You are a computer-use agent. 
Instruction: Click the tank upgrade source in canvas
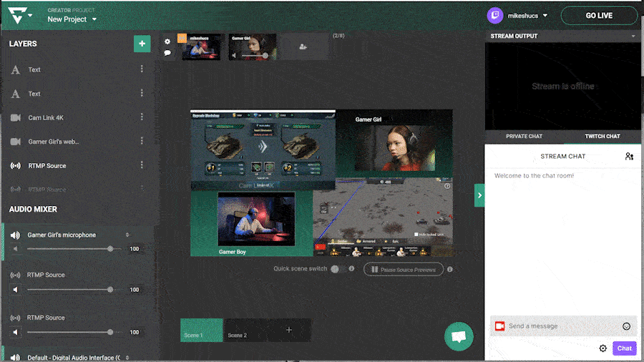coord(263,150)
